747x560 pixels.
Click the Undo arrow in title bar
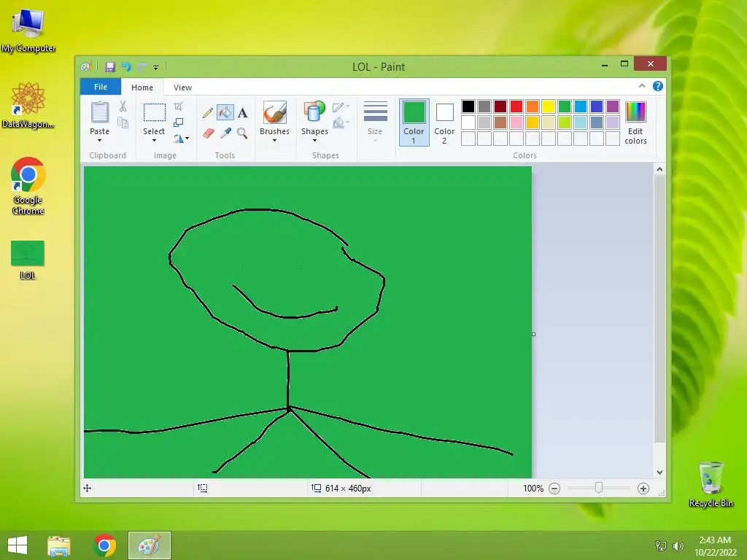[x=126, y=66]
